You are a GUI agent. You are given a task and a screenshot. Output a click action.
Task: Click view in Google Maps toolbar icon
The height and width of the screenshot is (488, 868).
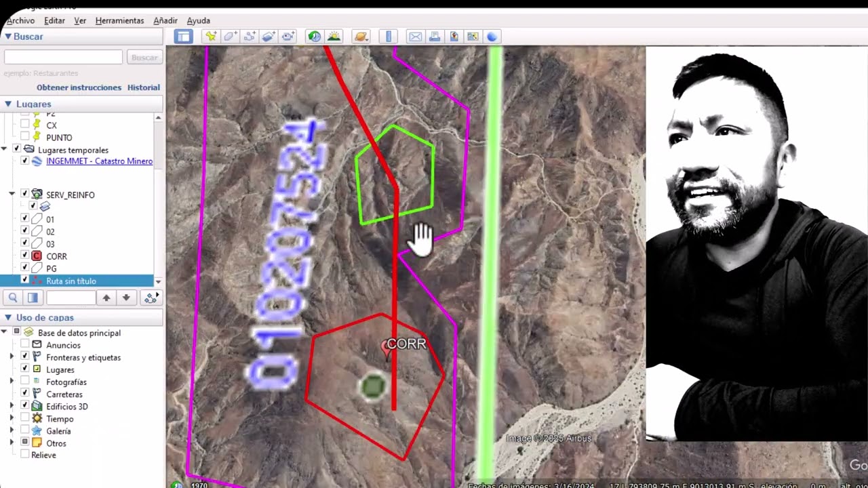(473, 37)
